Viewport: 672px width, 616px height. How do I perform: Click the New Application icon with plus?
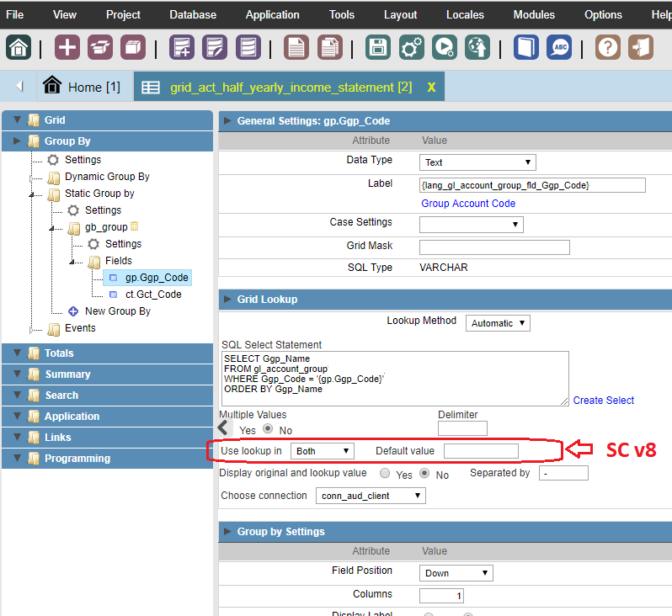[182, 47]
